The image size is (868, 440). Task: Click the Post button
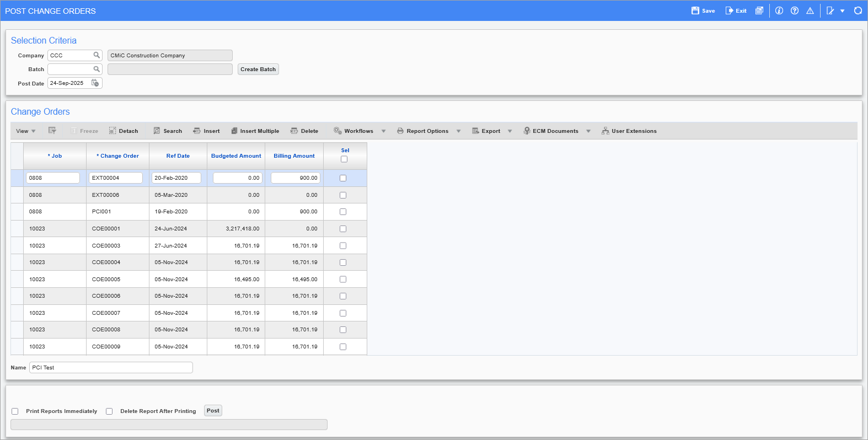point(213,411)
